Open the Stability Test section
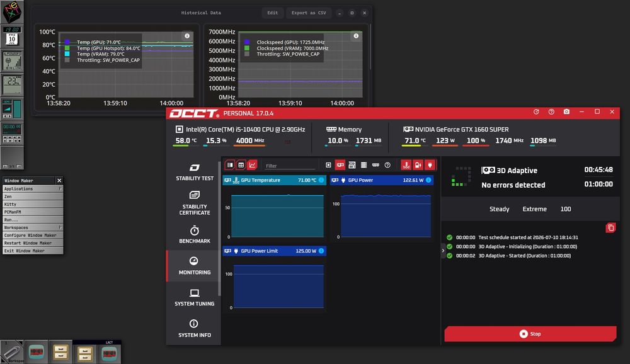Viewport: 630px width, 364px height. pyautogui.click(x=195, y=172)
